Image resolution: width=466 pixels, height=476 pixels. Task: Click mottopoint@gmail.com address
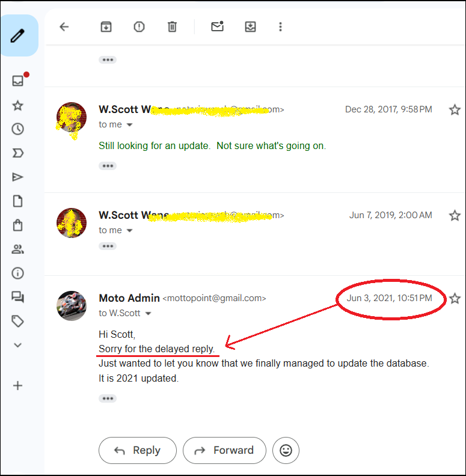tap(215, 298)
